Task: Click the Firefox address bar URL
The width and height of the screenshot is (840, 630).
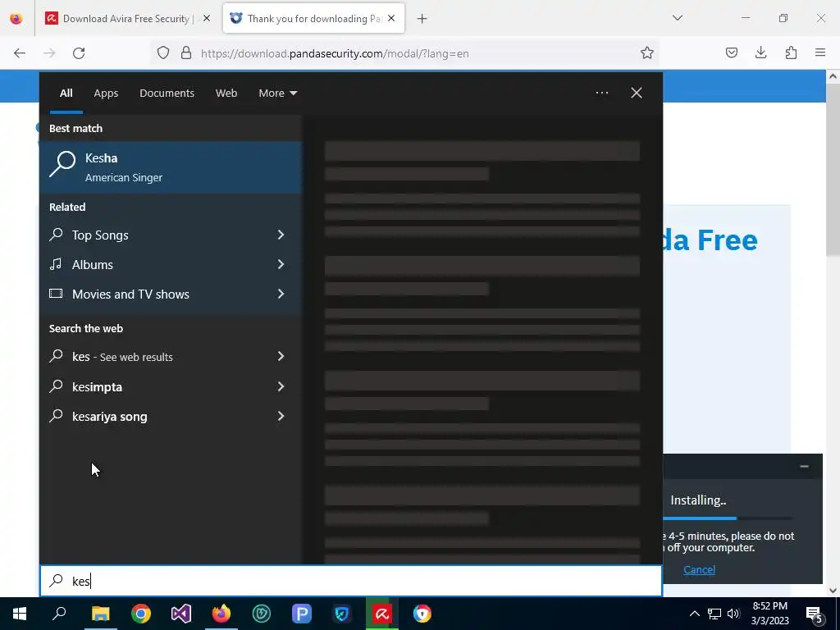Action: pyautogui.click(x=335, y=53)
